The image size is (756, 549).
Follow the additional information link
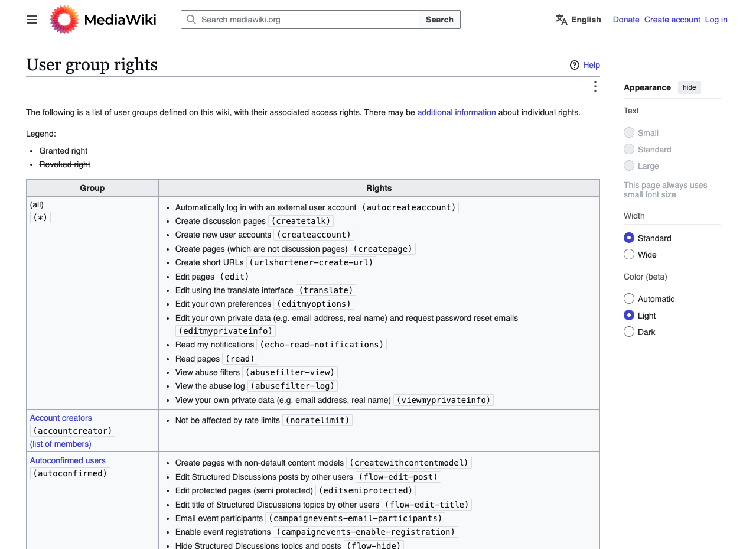click(457, 112)
